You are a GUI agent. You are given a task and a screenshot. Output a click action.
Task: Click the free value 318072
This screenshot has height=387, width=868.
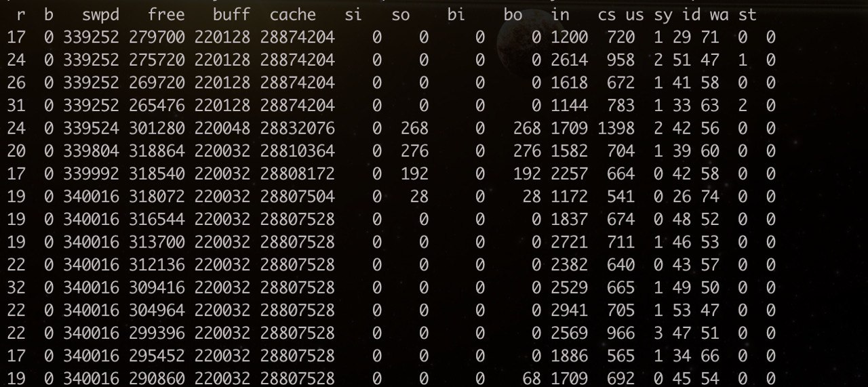pyautogui.click(x=156, y=196)
